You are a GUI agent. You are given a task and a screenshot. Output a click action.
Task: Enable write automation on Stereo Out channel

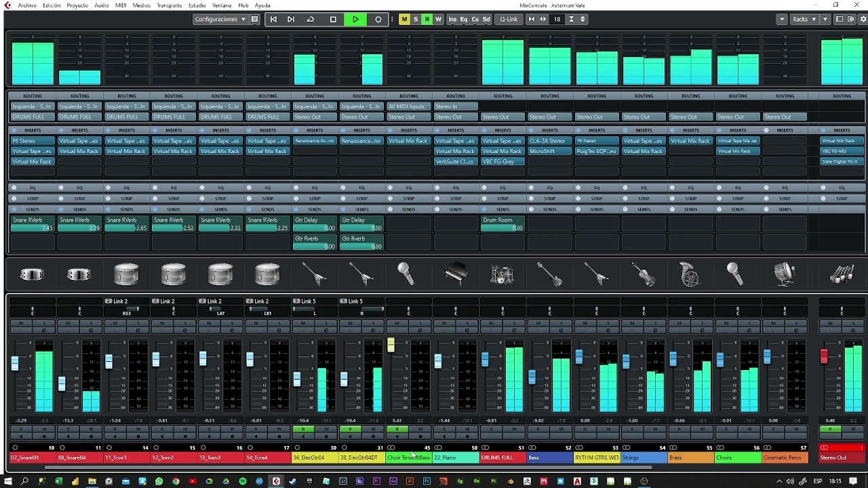point(853,429)
